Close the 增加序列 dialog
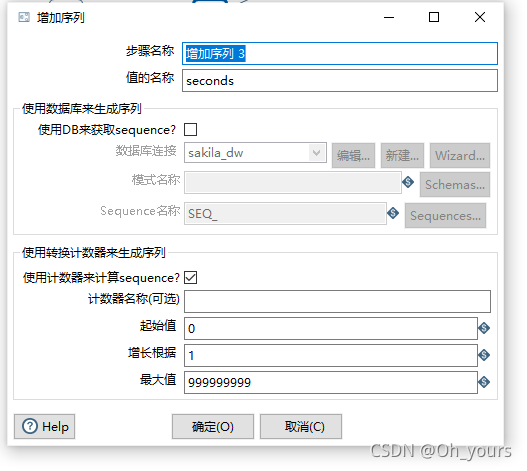The width and height of the screenshot is (527, 471). click(x=480, y=17)
